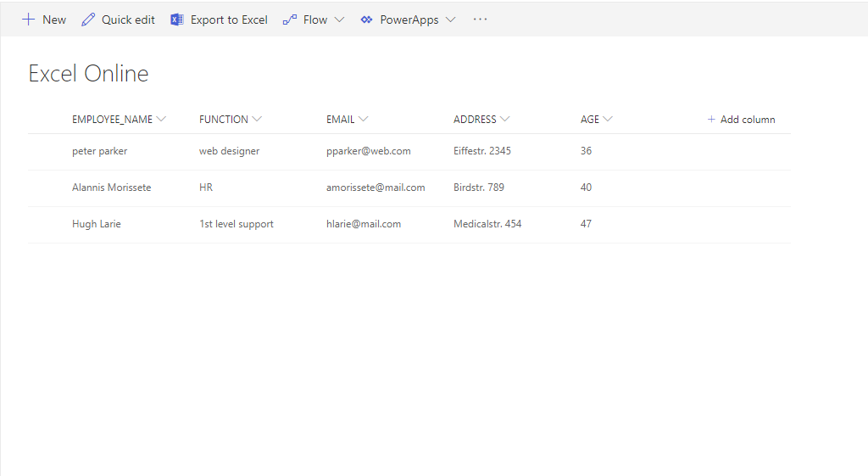Click the Quick edit pencil icon
868x476 pixels.
88,20
